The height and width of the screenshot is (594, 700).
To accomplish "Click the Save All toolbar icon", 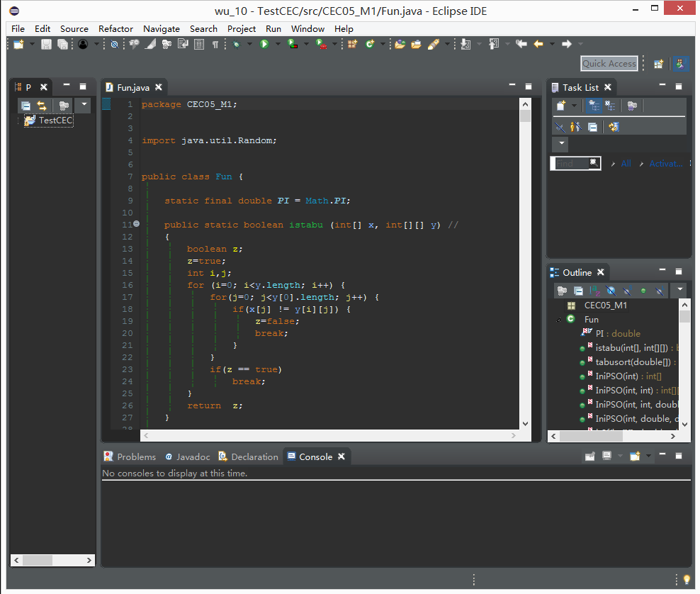I will [x=62, y=44].
